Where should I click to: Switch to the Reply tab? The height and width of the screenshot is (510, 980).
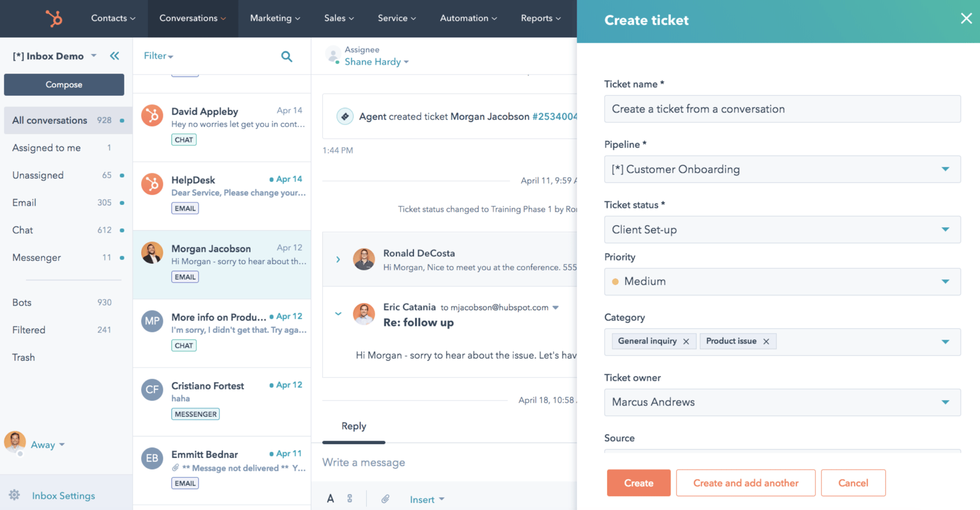(353, 426)
